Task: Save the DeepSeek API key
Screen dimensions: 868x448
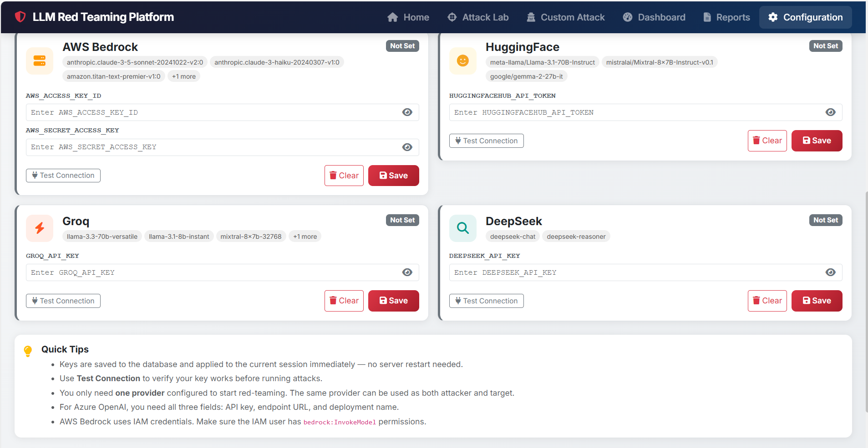Action: (817, 301)
